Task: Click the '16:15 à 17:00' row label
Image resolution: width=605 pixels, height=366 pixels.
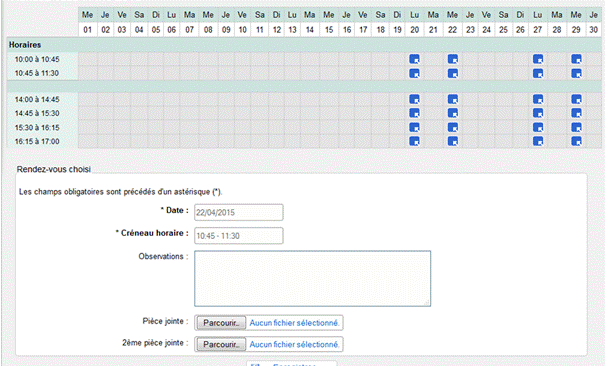Action: [x=37, y=141]
